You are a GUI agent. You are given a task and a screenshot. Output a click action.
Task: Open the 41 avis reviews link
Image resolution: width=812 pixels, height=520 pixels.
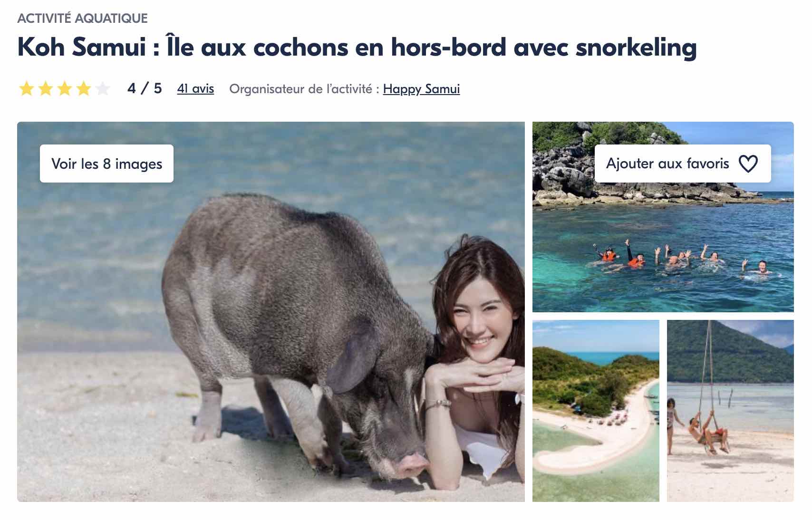(195, 89)
